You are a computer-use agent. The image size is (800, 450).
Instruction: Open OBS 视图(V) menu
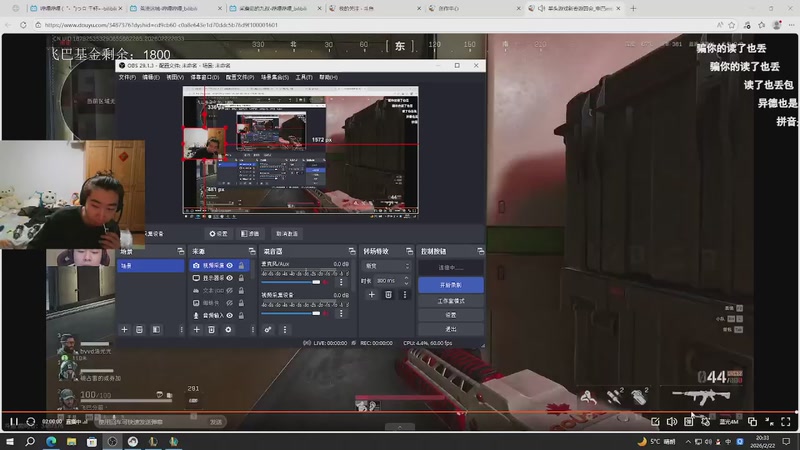174,78
